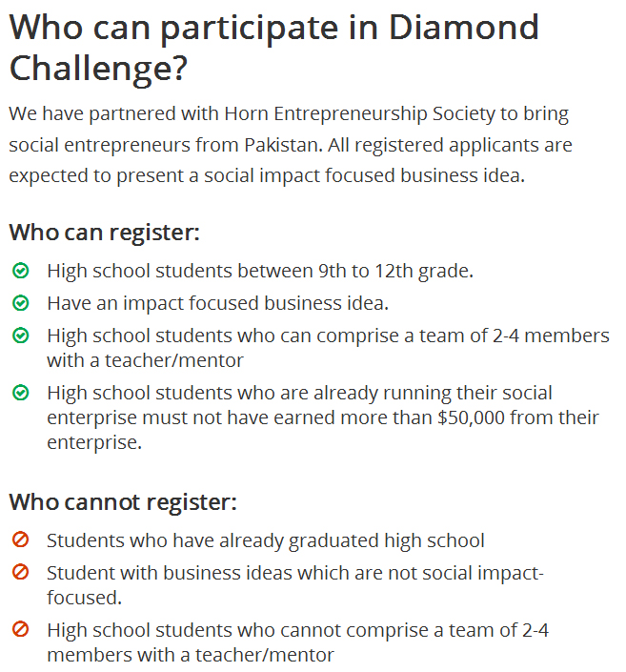
Task: Click the green check beside team of 2-4 members
Action: [x=21, y=336]
